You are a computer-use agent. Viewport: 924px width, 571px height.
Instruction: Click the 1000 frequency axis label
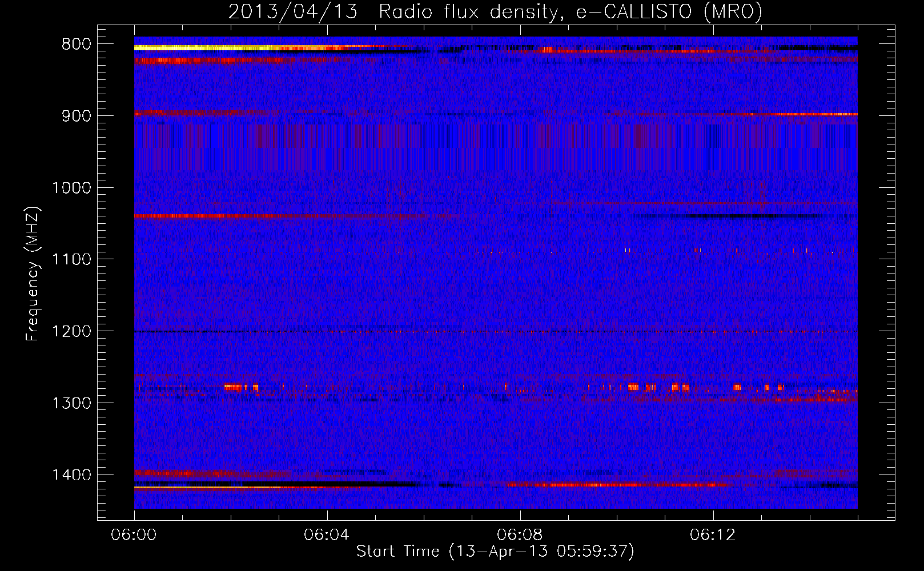[x=71, y=188]
